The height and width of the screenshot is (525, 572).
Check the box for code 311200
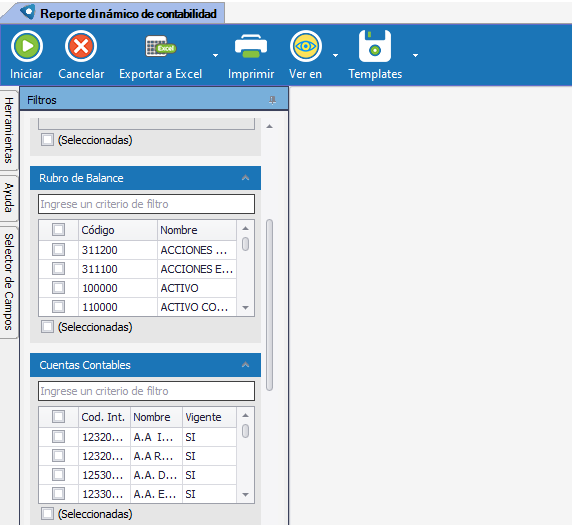58,250
